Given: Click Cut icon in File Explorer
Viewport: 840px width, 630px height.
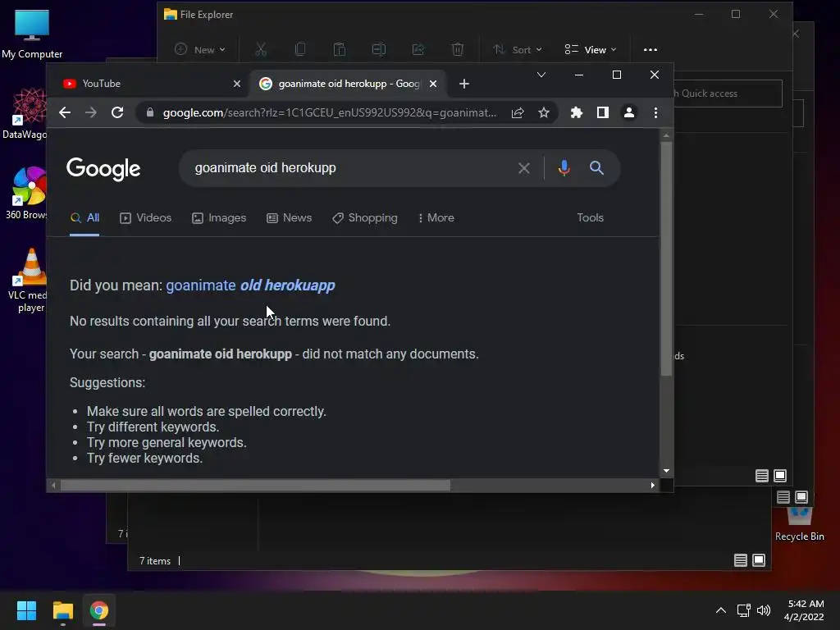Looking at the screenshot, I should coord(261,49).
